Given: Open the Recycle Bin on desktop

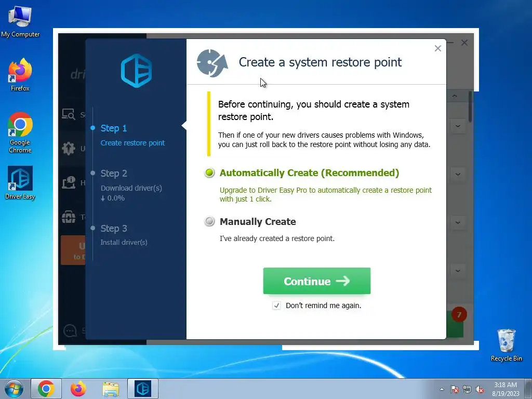Looking at the screenshot, I should [x=506, y=345].
